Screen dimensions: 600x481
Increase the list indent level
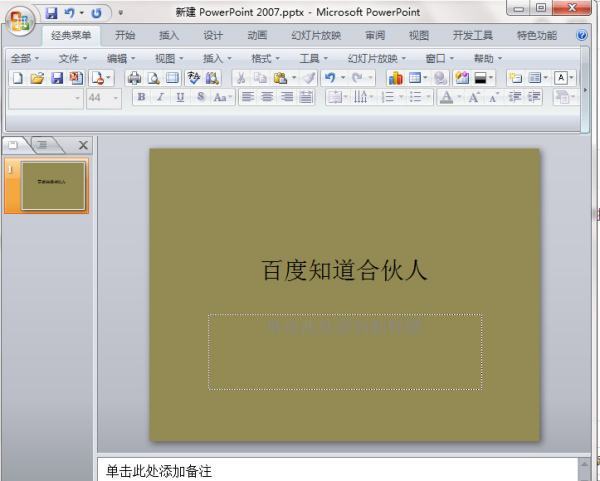(534, 97)
